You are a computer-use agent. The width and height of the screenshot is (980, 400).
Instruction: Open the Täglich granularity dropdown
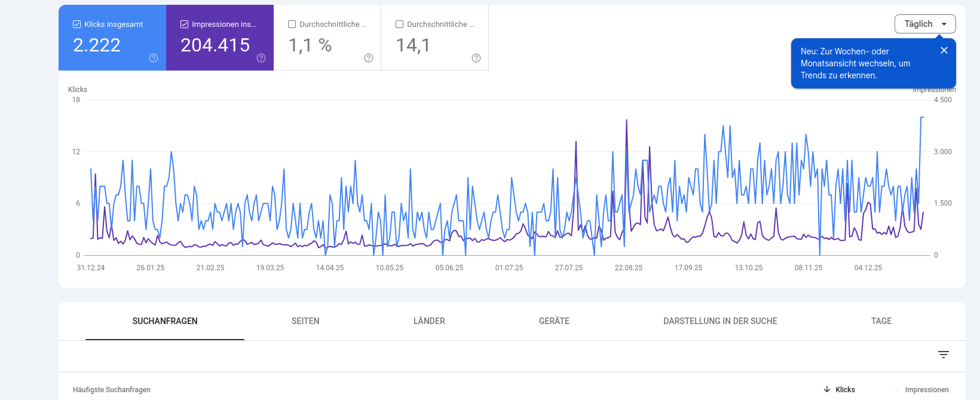click(925, 24)
